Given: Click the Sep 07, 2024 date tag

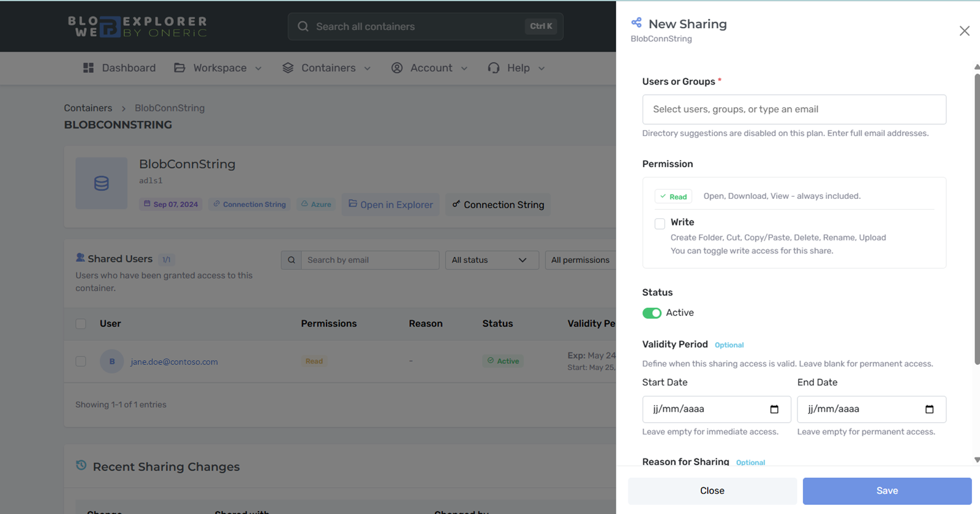Looking at the screenshot, I should point(171,204).
